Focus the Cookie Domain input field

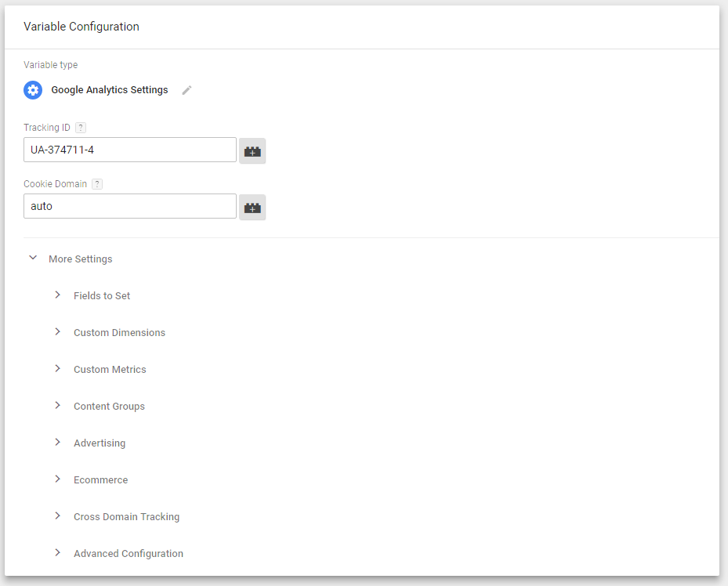point(130,206)
